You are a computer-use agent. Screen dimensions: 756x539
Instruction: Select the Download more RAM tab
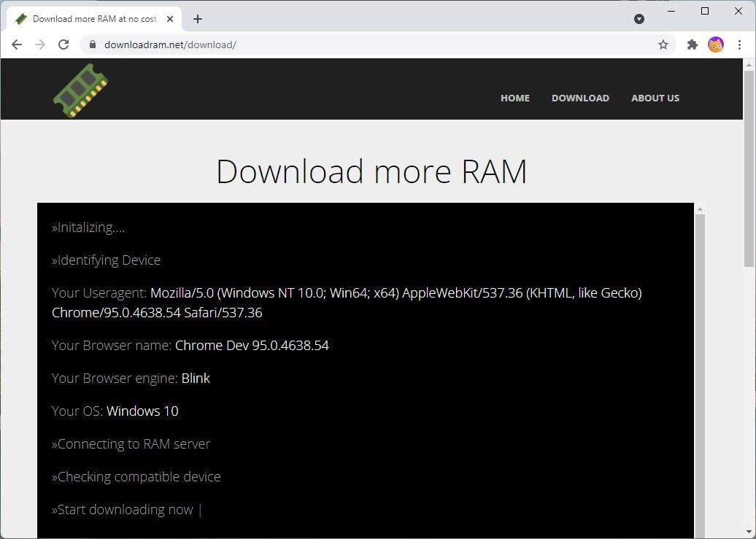pyautogui.click(x=95, y=19)
